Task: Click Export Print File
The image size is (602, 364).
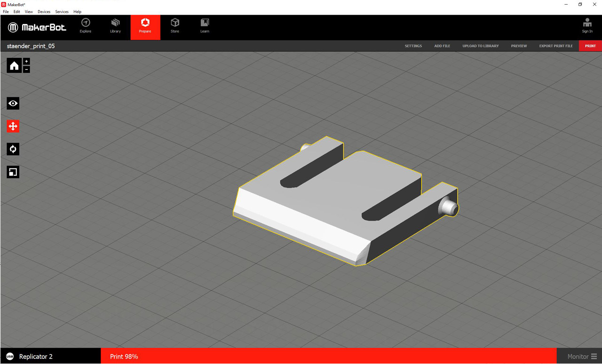Action: pyautogui.click(x=556, y=46)
